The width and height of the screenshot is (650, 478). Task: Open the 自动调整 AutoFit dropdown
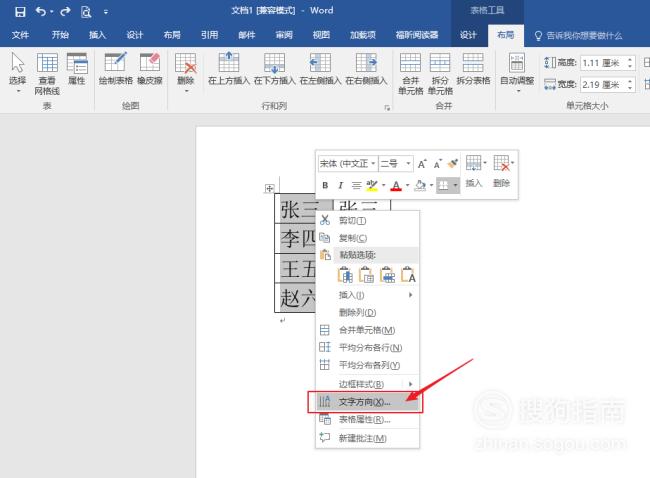pos(517,72)
